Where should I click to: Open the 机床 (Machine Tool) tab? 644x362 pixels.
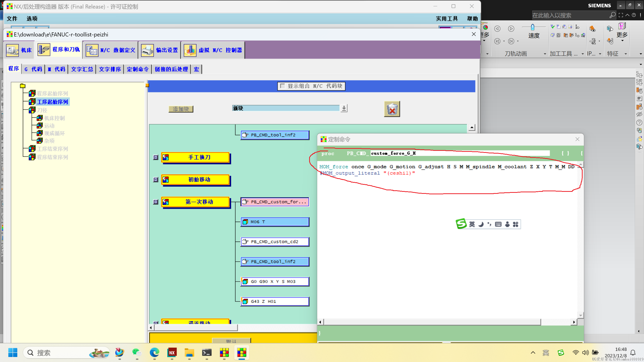(19, 50)
